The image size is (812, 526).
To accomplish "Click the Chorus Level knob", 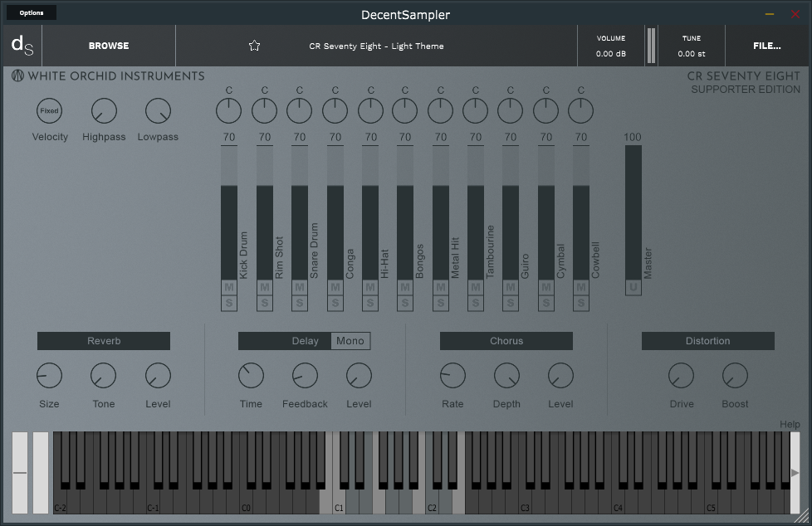I will click(x=560, y=375).
